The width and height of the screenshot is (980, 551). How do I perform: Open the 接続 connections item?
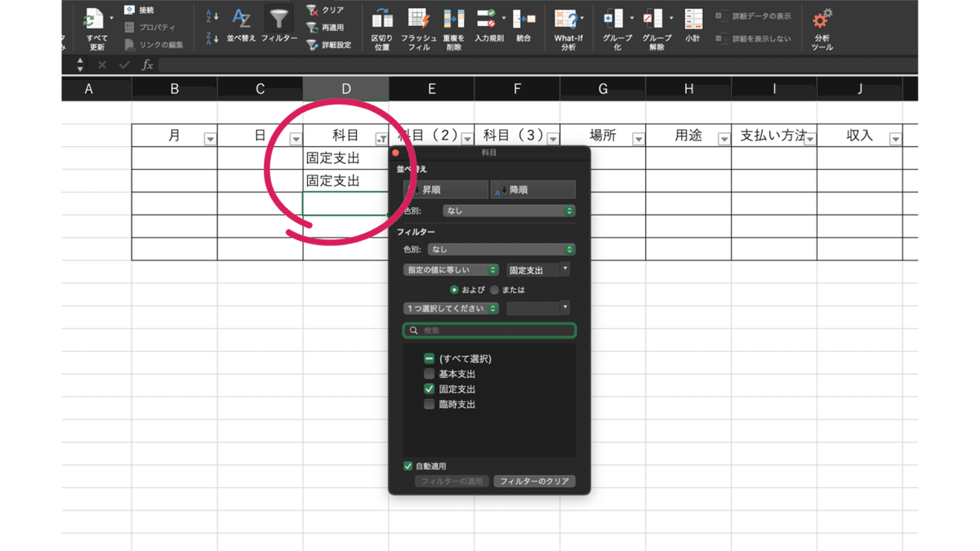point(139,10)
